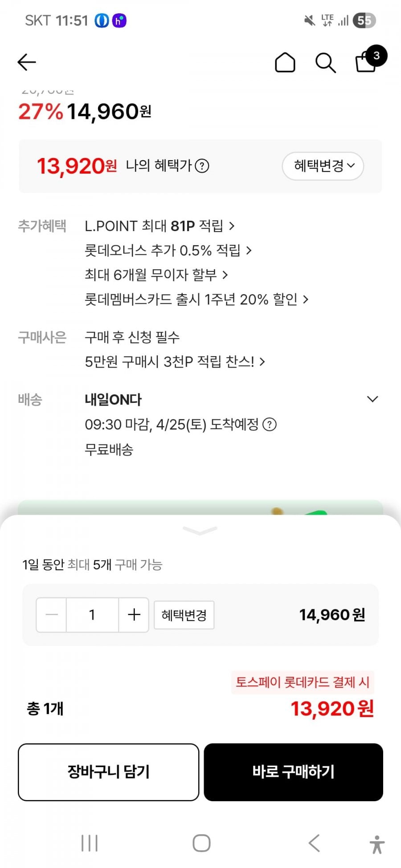
Task: Decrease quantity with the minus button
Action: (52, 615)
